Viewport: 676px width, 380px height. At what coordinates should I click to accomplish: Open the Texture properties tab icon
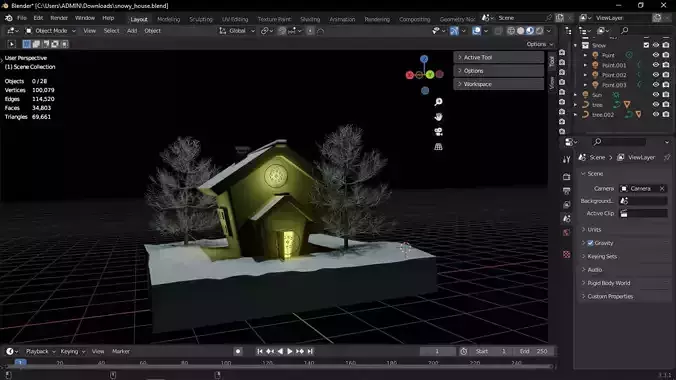566,254
